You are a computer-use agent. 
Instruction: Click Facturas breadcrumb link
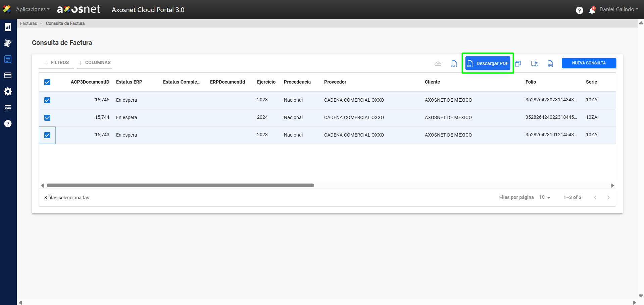[x=29, y=23]
